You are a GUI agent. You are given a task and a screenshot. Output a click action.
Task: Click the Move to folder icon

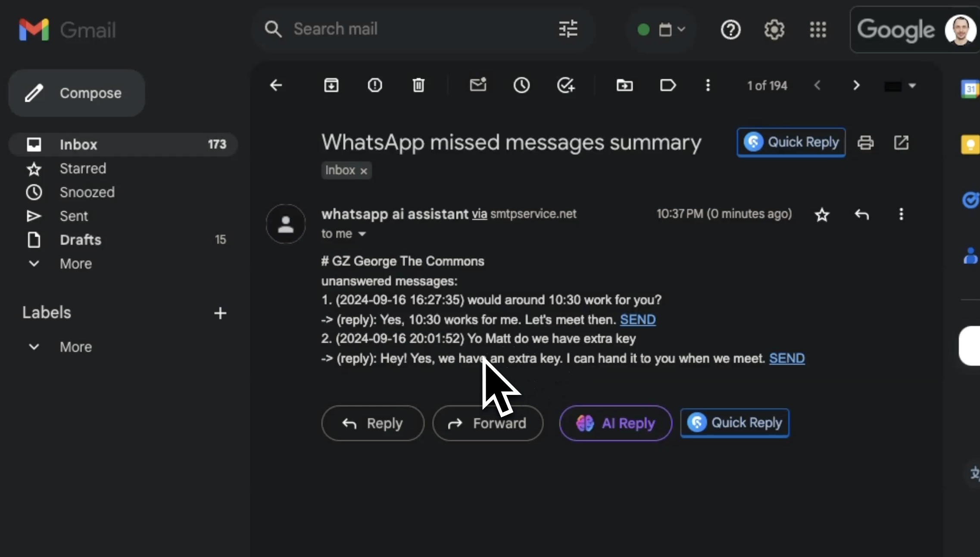624,85
